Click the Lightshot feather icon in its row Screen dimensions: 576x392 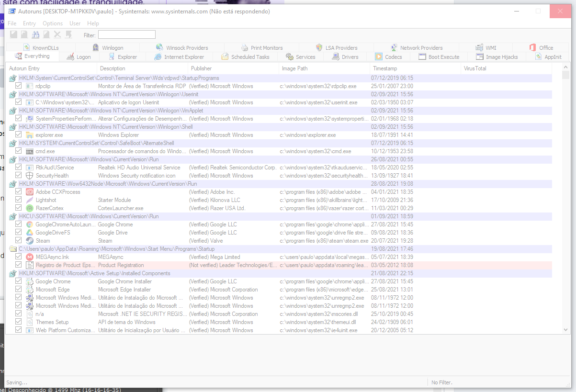click(29, 200)
